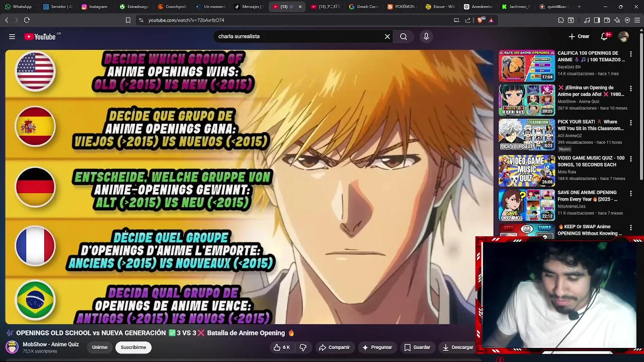Viewport: 644px width, 362px height.
Task: Open the Brave VPN shield icon
Action: (627, 20)
